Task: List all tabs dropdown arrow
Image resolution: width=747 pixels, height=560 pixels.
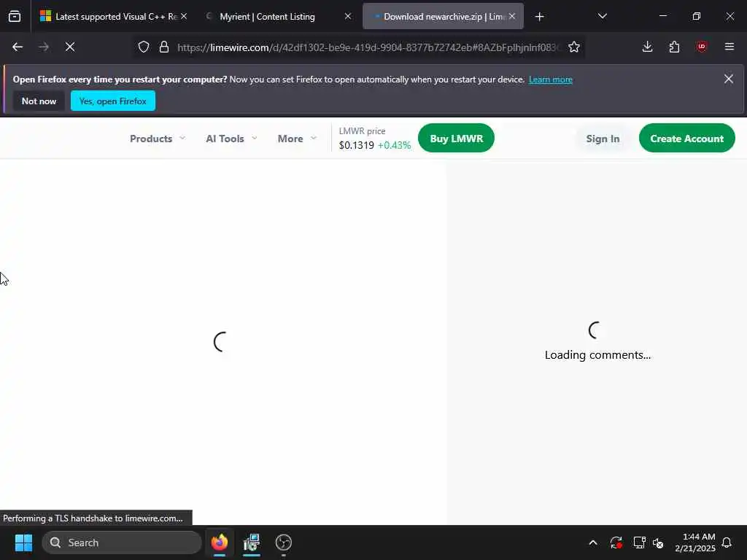Action: point(602,16)
